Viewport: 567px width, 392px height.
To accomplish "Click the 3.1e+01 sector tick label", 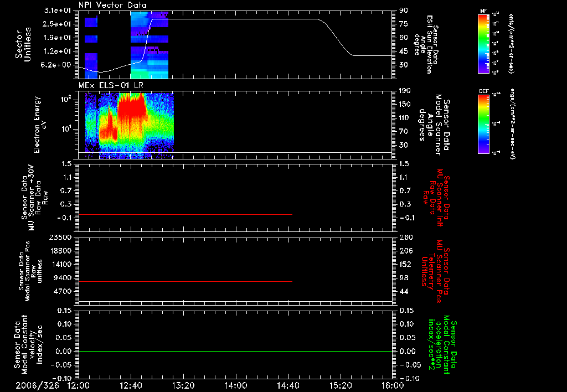I will coord(58,11).
